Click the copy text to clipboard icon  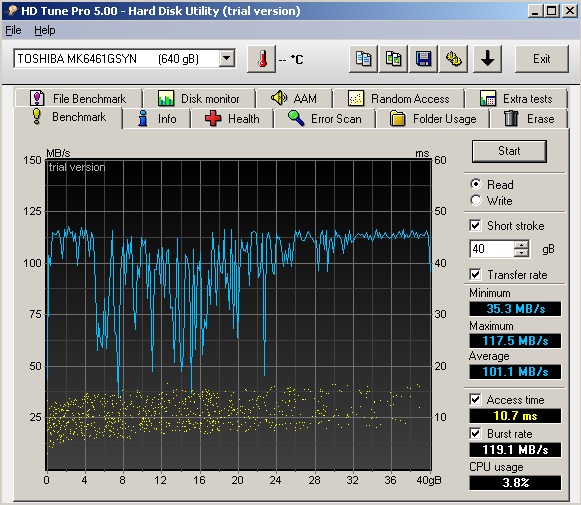363,59
